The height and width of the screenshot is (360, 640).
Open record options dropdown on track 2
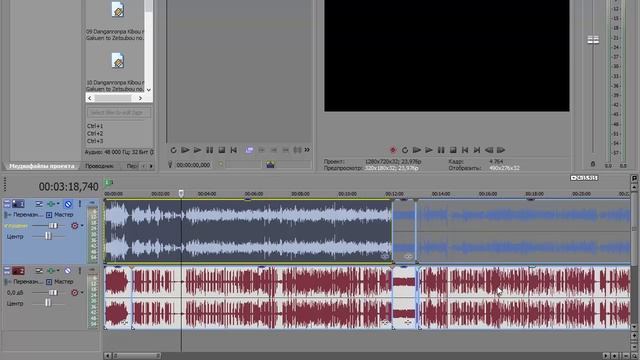pos(82,293)
